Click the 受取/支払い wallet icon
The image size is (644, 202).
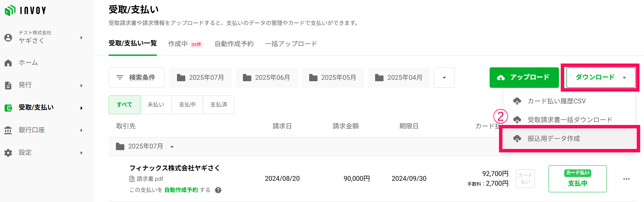click(x=8, y=108)
